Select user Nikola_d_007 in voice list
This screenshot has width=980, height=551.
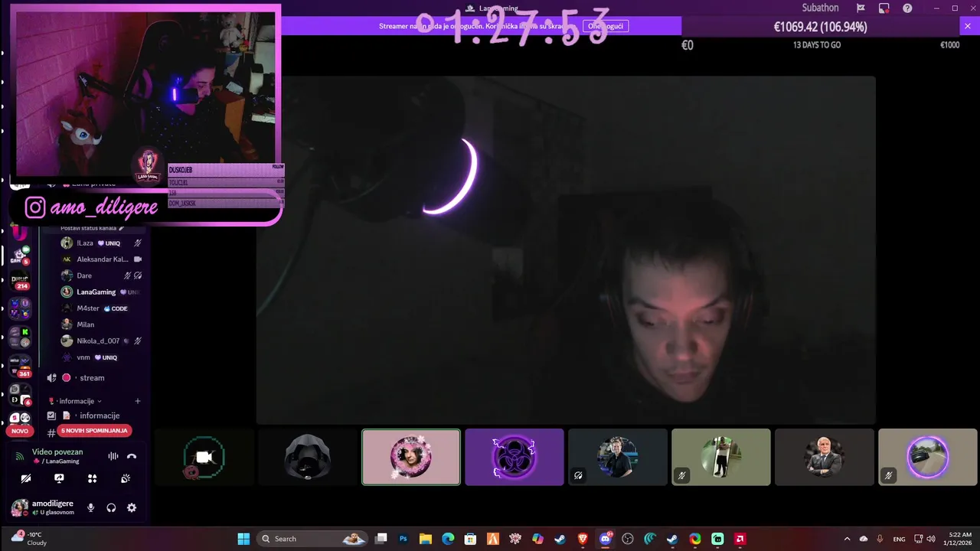point(101,341)
